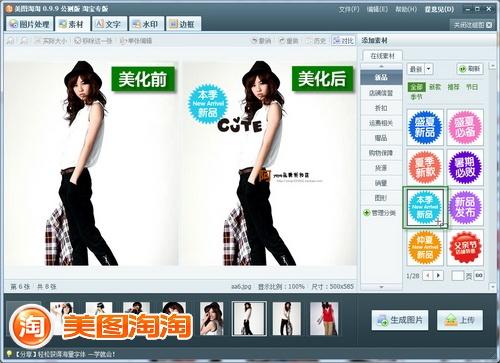Click the 重做 redo button
This screenshot has width=500, height=363.
(289, 41)
